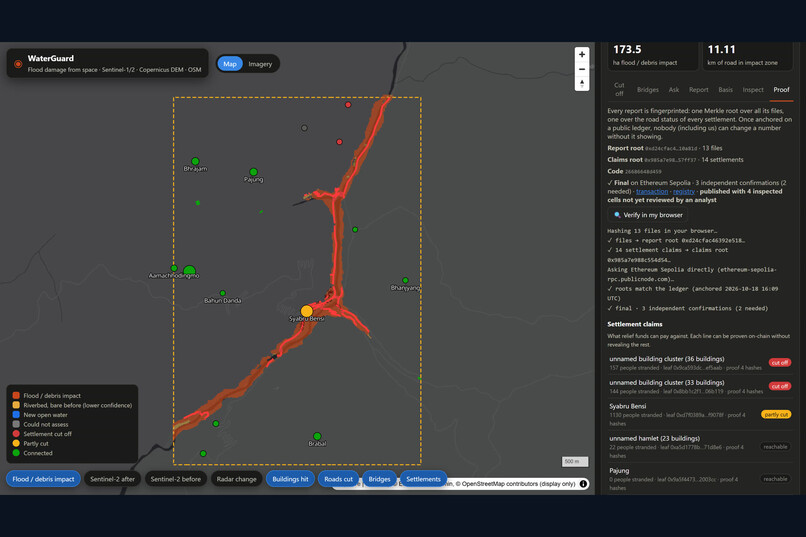Viewport: 806px width, 537px height.
Task: Click Settlement cut off legend dot
Action: click(x=16, y=434)
